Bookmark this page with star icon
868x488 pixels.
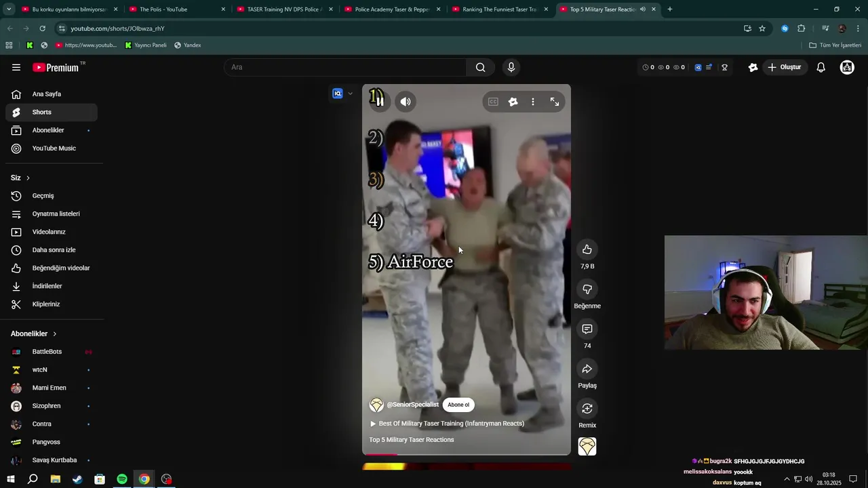click(762, 28)
